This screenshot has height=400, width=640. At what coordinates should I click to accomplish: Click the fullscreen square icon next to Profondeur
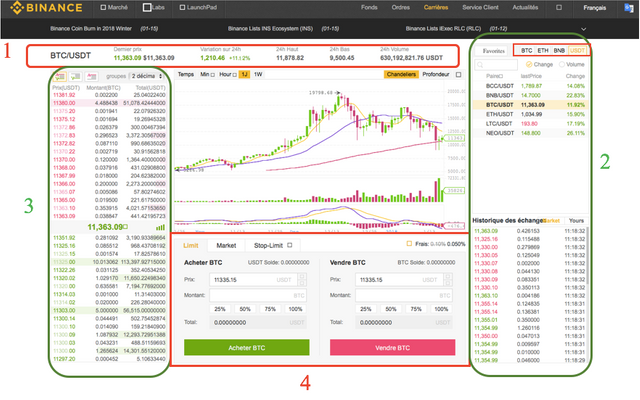point(458,75)
